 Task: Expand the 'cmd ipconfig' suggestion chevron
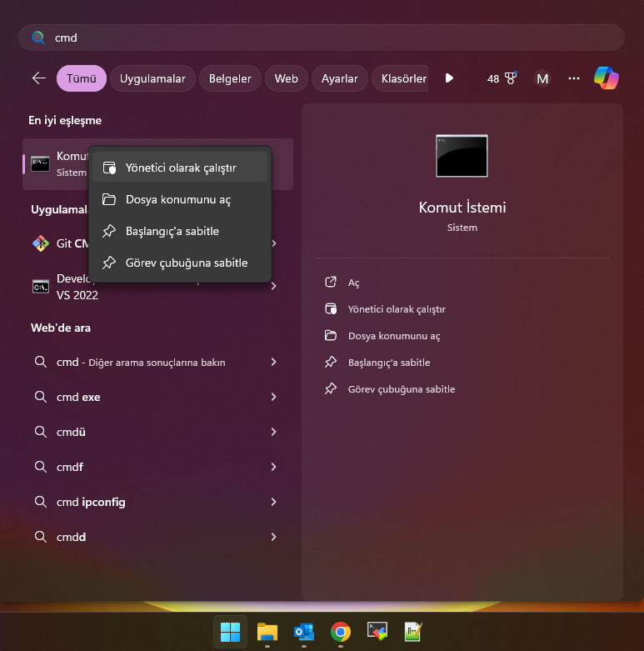coord(273,503)
